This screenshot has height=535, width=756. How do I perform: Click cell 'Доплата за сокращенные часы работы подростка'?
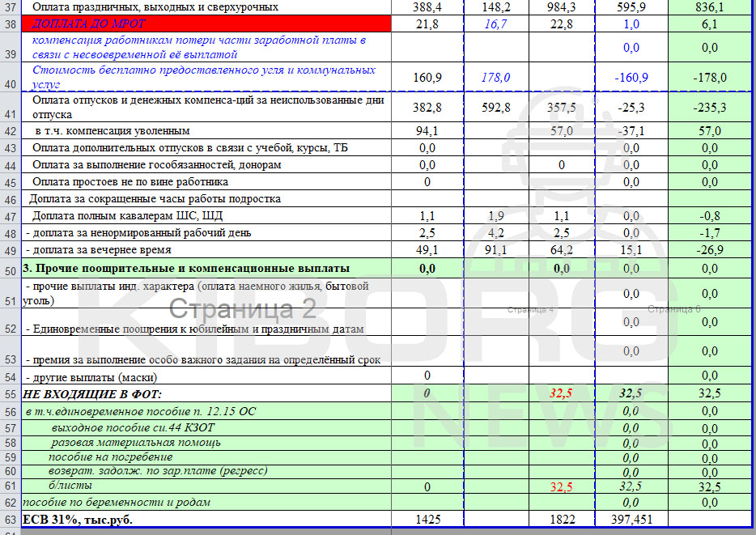(x=206, y=198)
